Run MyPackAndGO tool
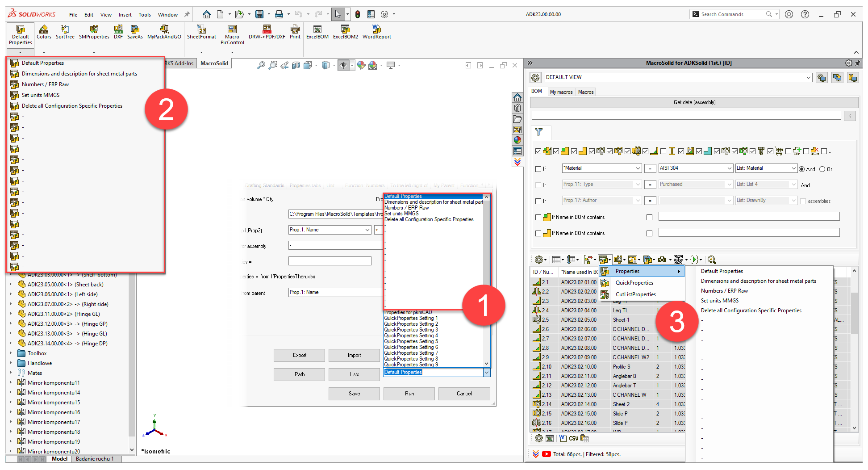868x470 pixels. tap(164, 32)
